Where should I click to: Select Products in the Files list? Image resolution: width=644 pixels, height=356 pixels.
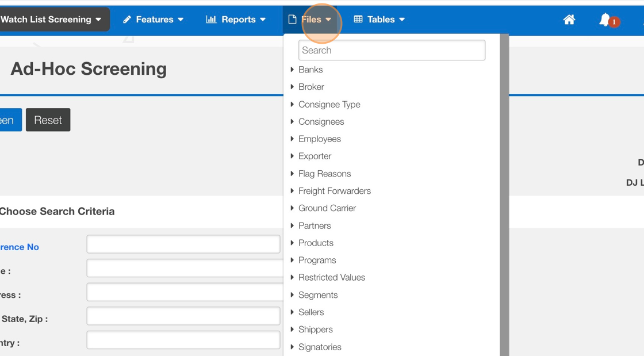[x=316, y=243]
